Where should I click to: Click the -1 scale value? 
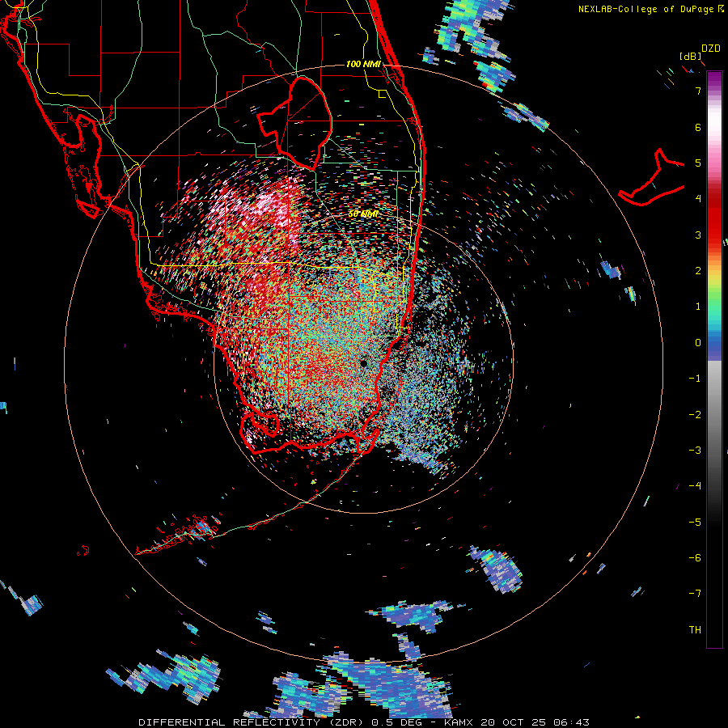click(695, 379)
